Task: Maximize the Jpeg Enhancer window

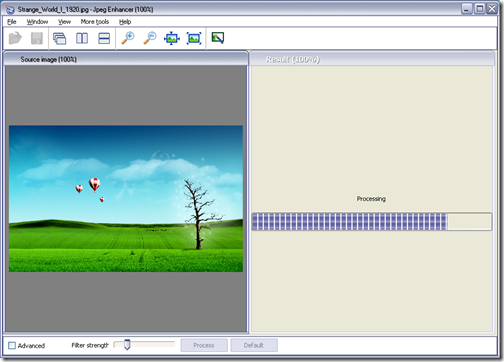Action: 479,9
